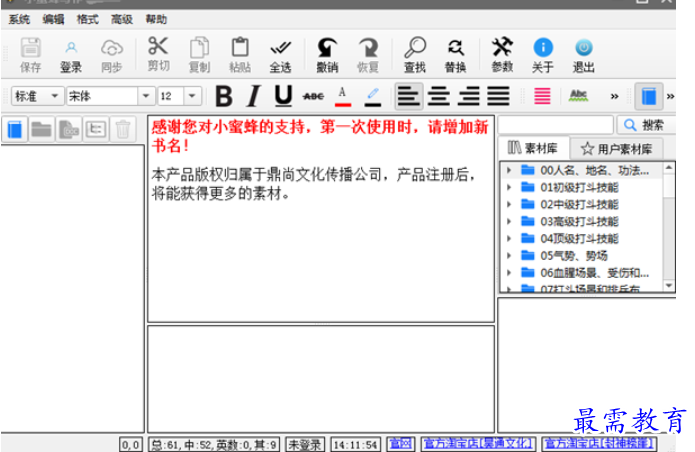The height and width of the screenshot is (452, 695).
Task: Expand 03高级打斗技能 folder
Action: tap(509, 221)
